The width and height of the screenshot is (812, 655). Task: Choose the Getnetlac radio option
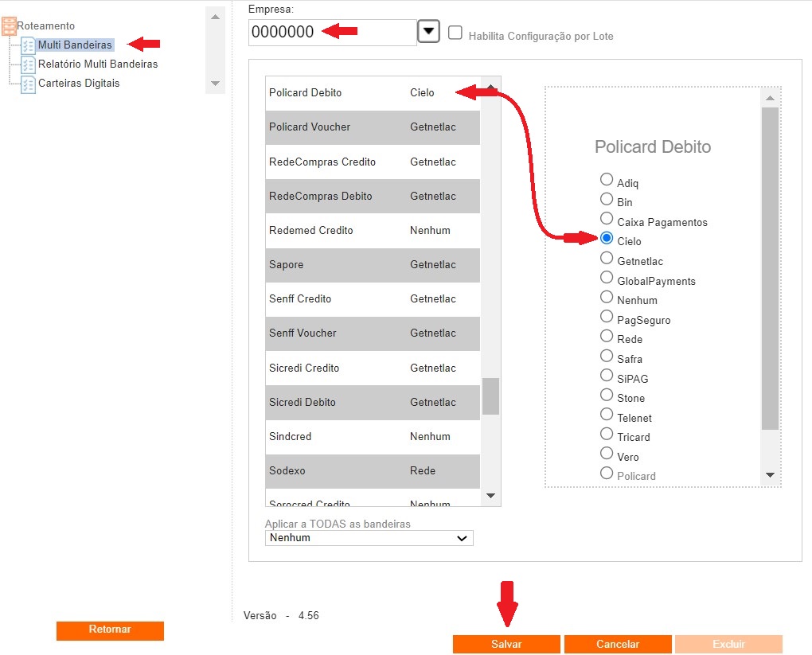[607, 258]
